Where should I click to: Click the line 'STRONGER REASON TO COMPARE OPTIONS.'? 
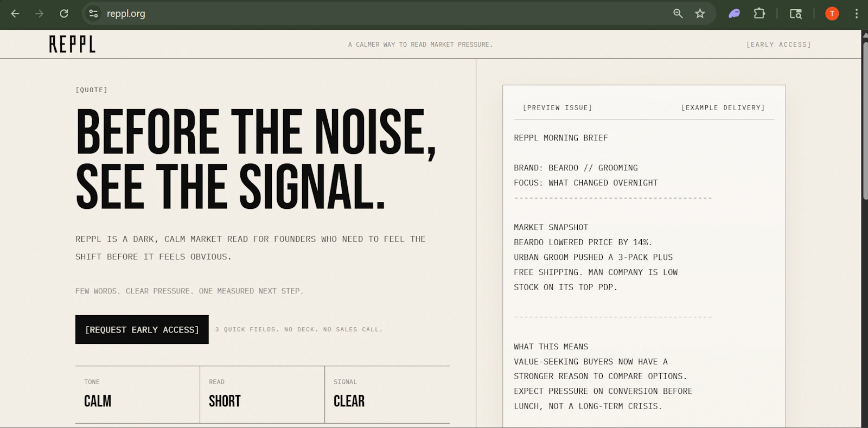click(601, 376)
